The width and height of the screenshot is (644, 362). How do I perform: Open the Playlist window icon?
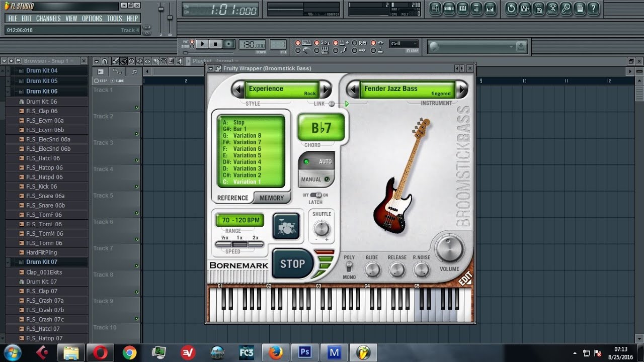point(435,8)
